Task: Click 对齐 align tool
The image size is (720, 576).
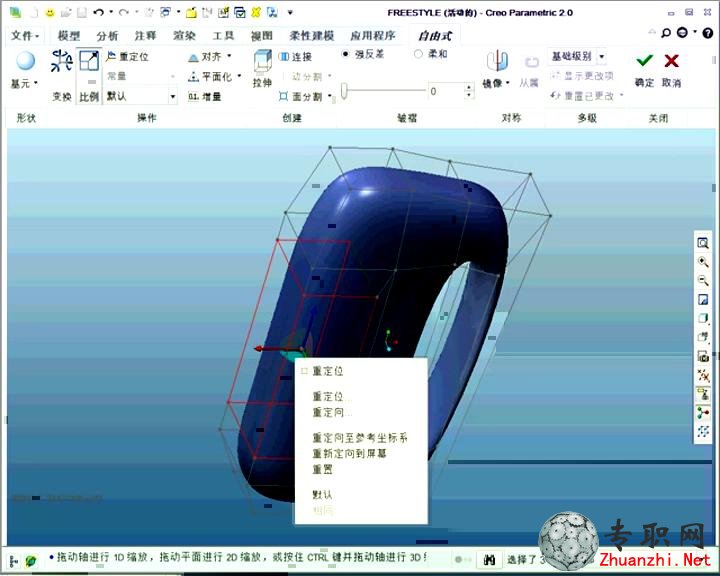Action: tap(205, 57)
